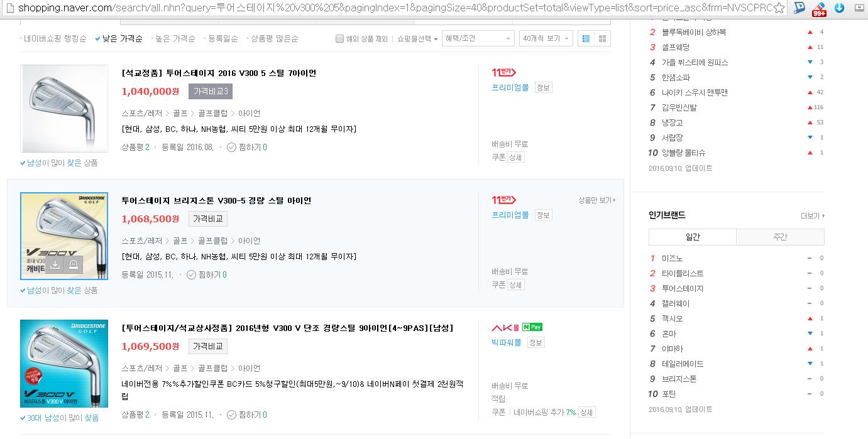Viewport: 868px width, 439px height.
Task: Open the 40개씩 보기 dropdown
Action: [546, 38]
